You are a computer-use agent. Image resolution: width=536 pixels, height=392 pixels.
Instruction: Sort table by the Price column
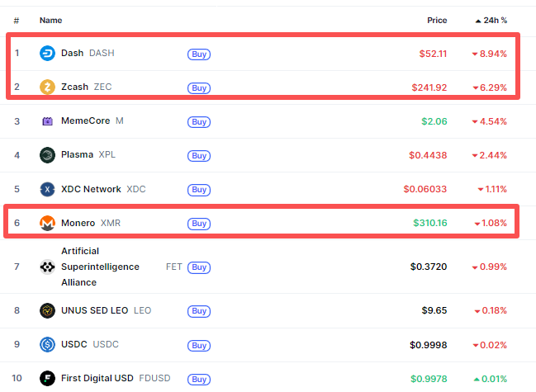click(437, 20)
